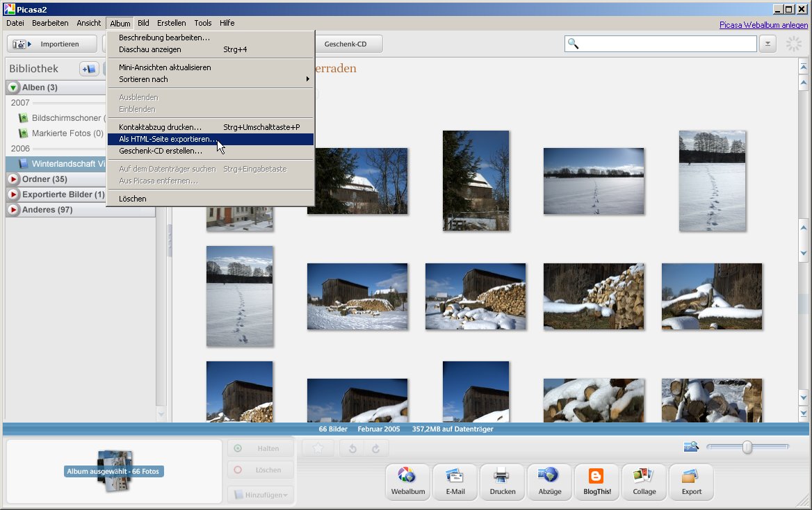Expand Exportierte Bilder (1) section
The width and height of the screenshot is (812, 510).
(x=13, y=195)
